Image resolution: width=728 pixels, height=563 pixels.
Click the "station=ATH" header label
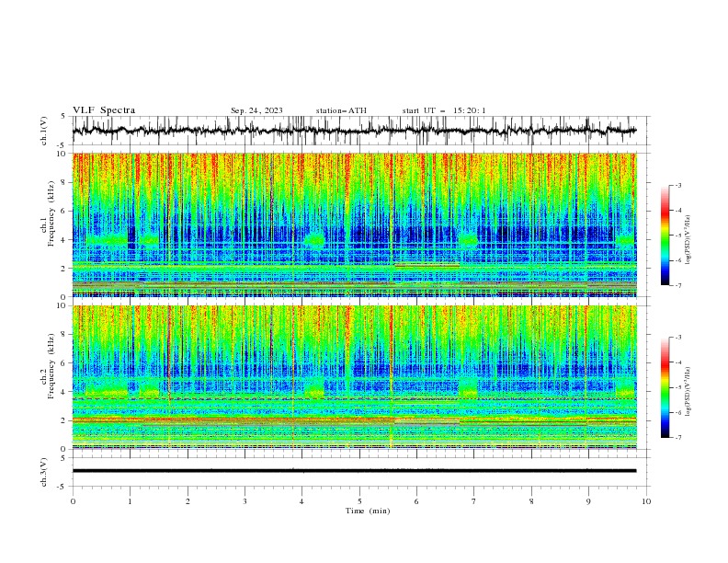click(x=341, y=110)
